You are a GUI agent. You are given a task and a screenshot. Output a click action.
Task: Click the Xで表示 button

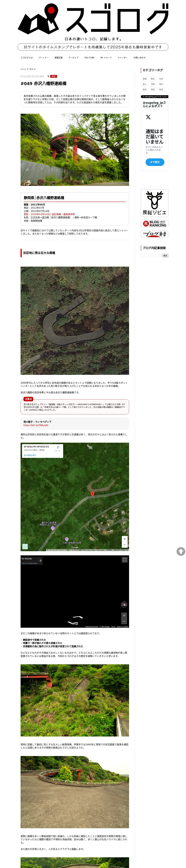tap(155, 162)
